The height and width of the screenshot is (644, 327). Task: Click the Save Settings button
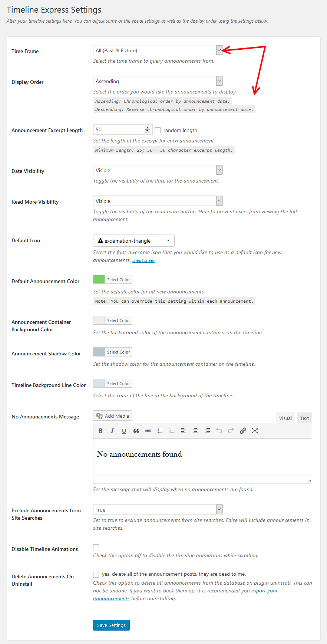tap(111, 625)
